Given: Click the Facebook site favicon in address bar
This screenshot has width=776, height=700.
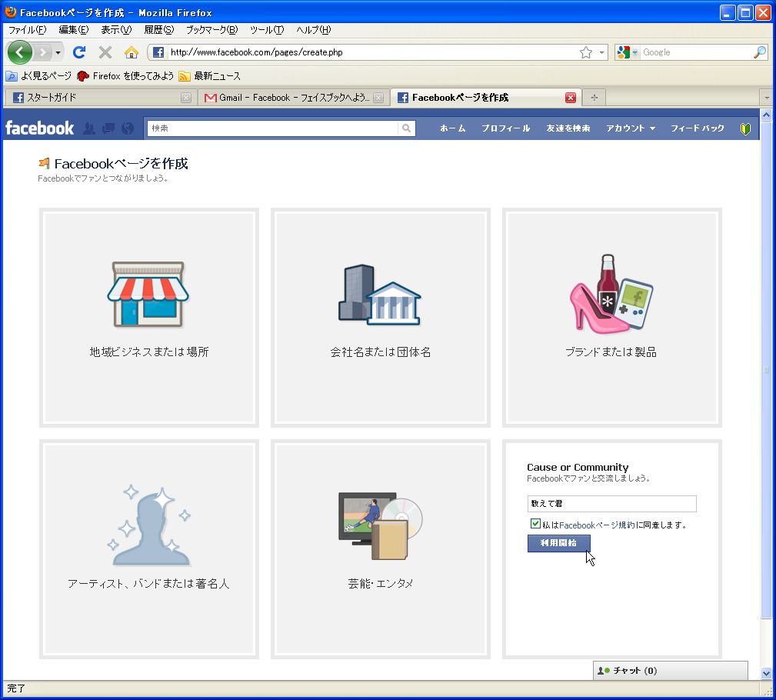Looking at the screenshot, I should [158, 52].
